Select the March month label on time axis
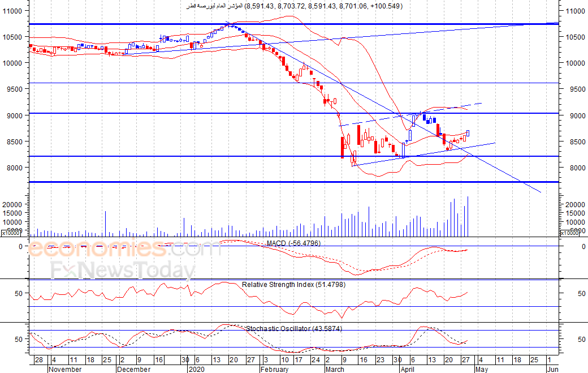This screenshot has width=588, height=373. pyautogui.click(x=335, y=369)
